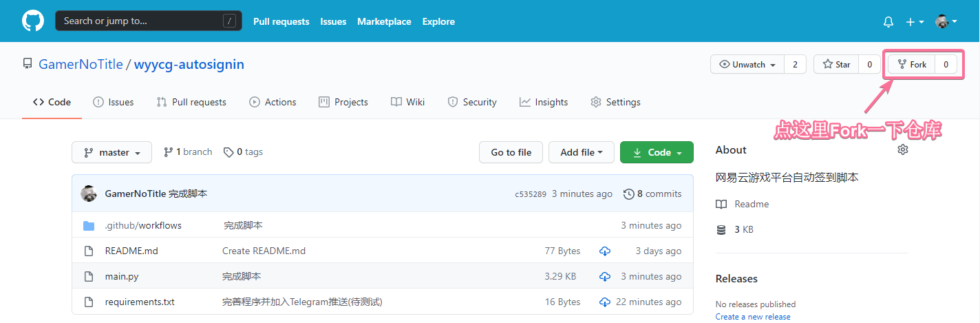
Task: Click the 22 minutes ago timestamp
Action: pyautogui.click(x=649, y=302)
